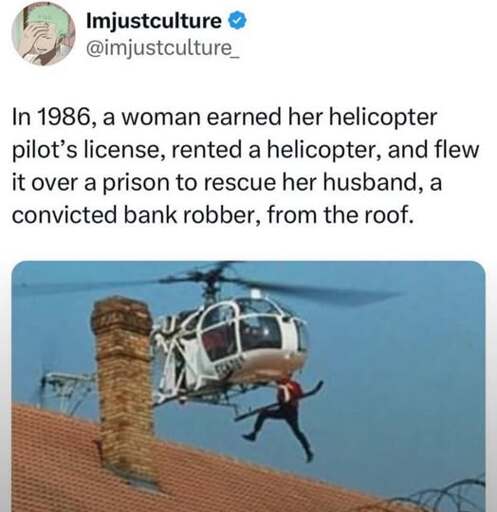
Task: Click the blue verified checkmark badge
Action: [237, 21]
